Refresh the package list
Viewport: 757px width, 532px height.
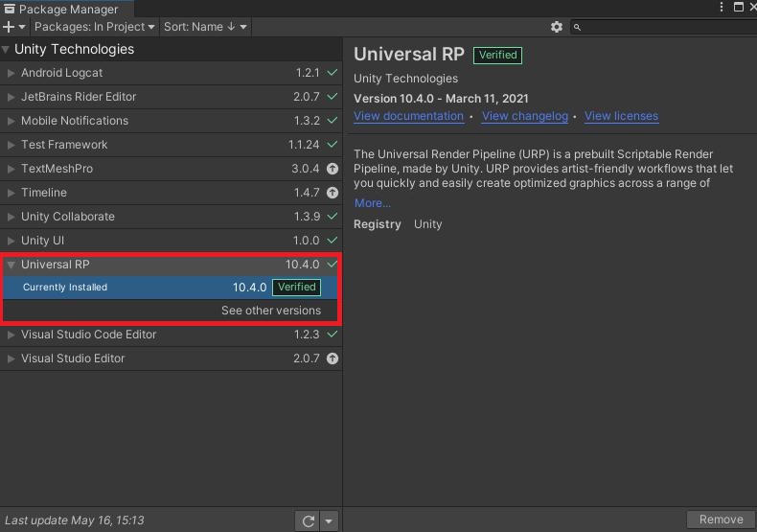pyautogui.click(x=308, y=520)
